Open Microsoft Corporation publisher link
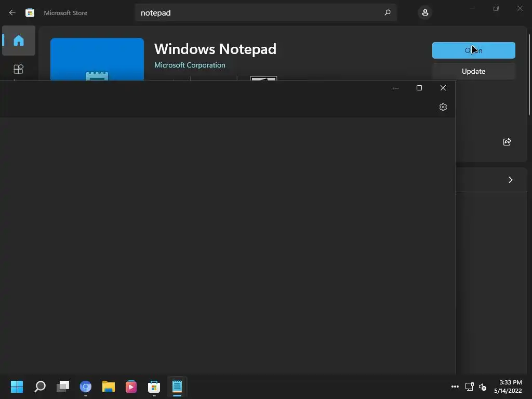This screenshot has height=399, width=532. point(190,65)
